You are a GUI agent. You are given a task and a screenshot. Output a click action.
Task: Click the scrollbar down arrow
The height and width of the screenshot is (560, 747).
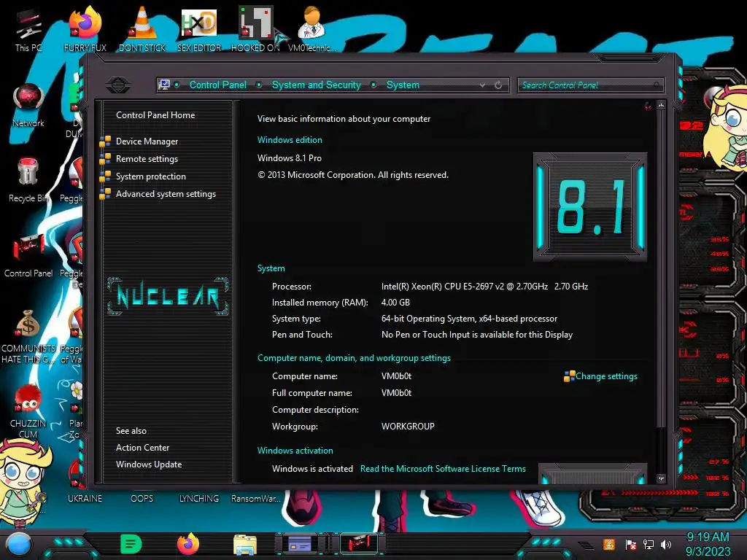pos(661,478)
